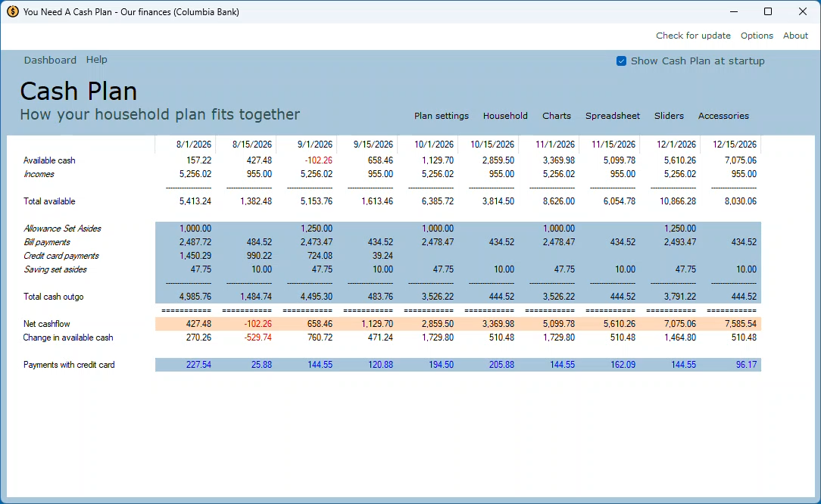Select the 12/1/2026 column header
This screenshot has height=504, width=821.
(x=676, y=145)
